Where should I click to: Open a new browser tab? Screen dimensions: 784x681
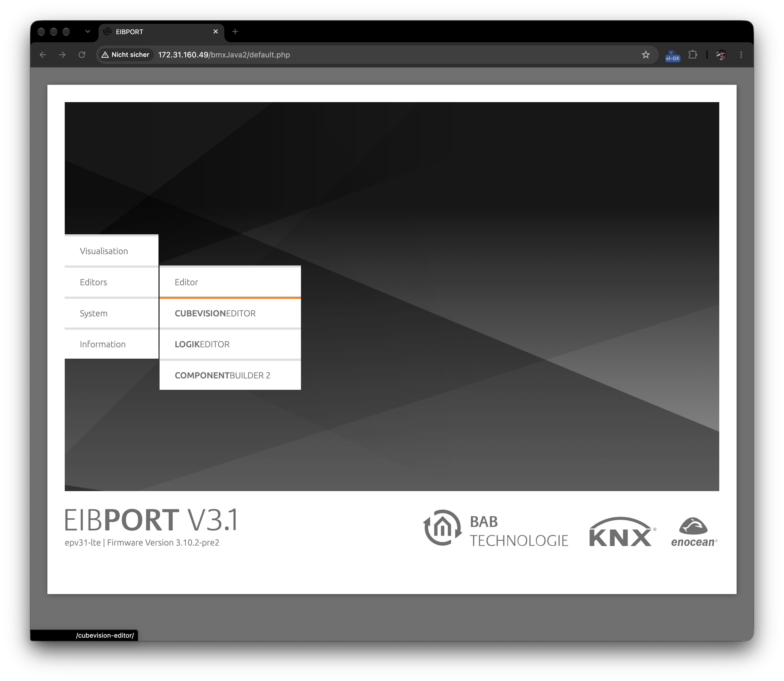click(235, 31)
